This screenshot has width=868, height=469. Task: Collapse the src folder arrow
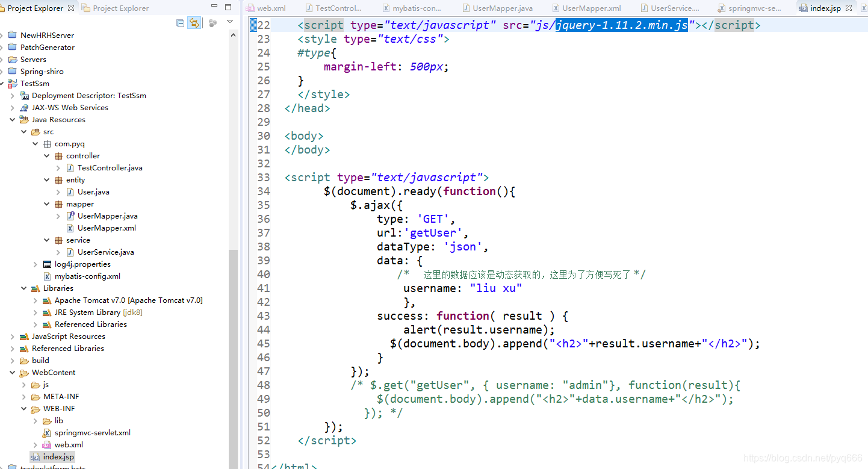coord(24,132)
